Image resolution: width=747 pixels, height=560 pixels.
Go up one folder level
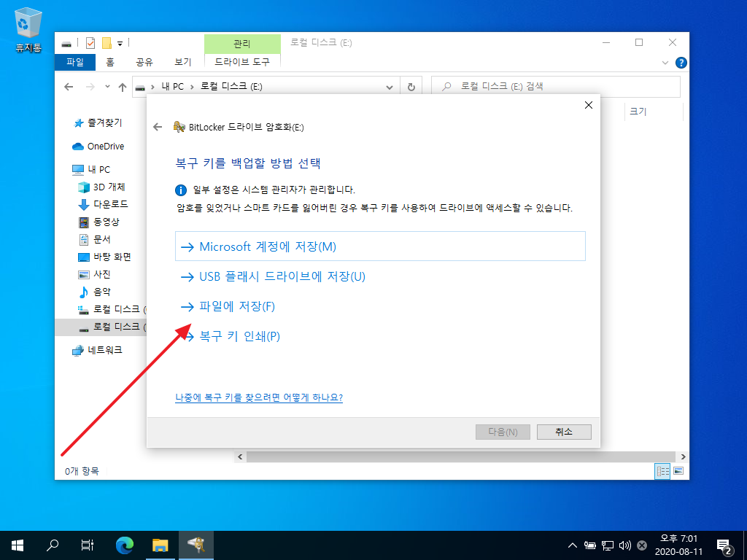tap(123, 87)
